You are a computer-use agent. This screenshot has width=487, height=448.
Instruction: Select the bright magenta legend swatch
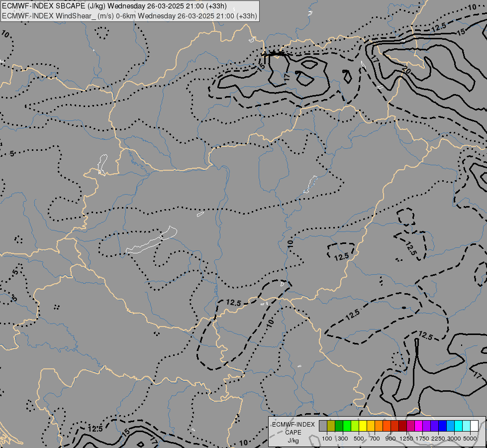(418, 426)
